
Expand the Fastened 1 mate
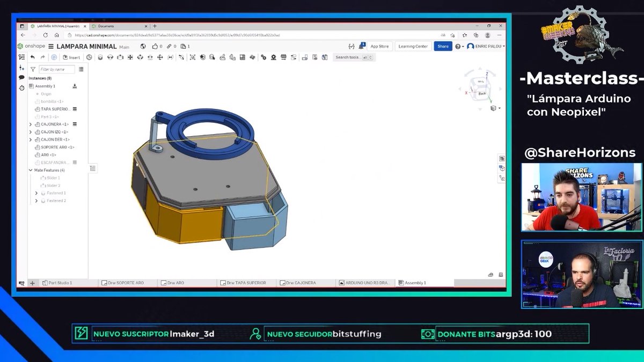point(36,193)
